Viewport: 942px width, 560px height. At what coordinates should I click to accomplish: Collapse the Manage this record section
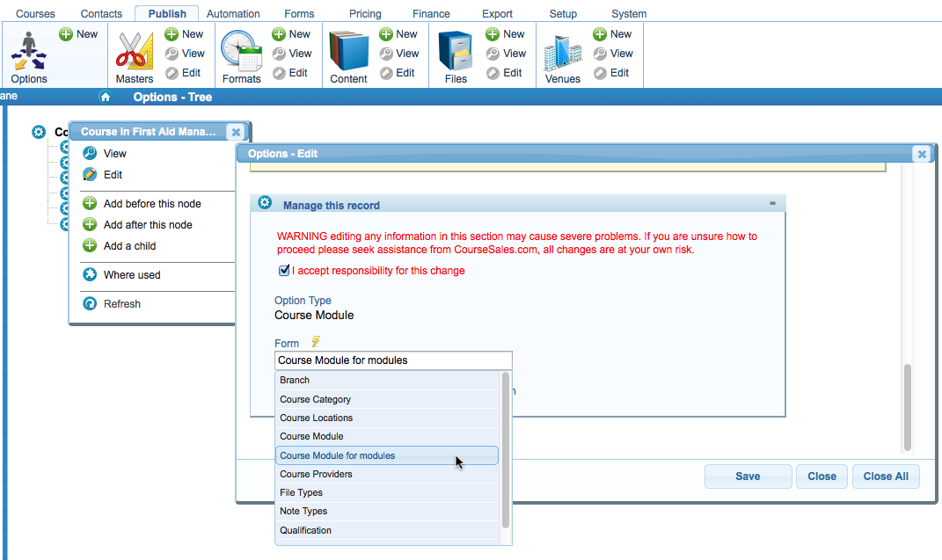772,203
